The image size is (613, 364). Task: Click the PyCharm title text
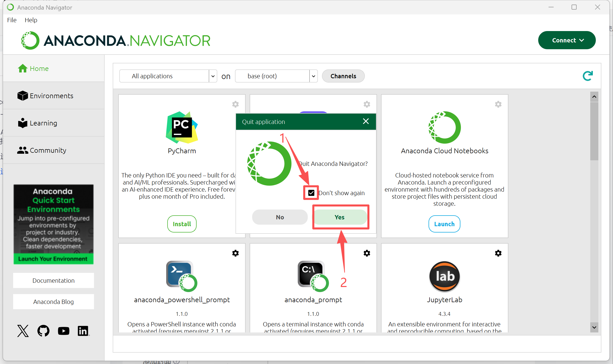point(182,151)
